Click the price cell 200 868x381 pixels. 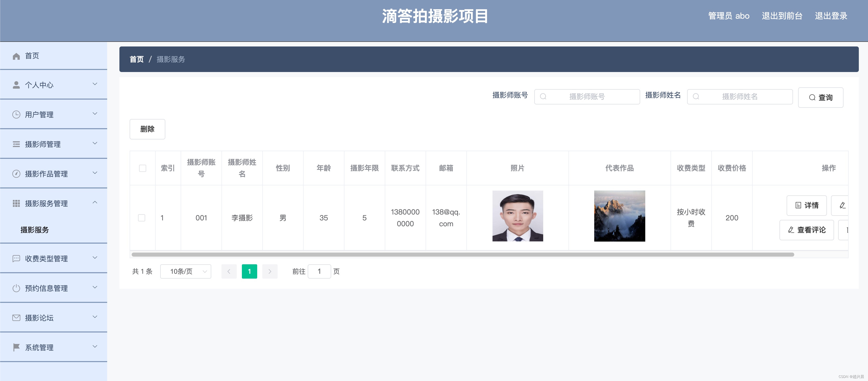tap(731, 218)
